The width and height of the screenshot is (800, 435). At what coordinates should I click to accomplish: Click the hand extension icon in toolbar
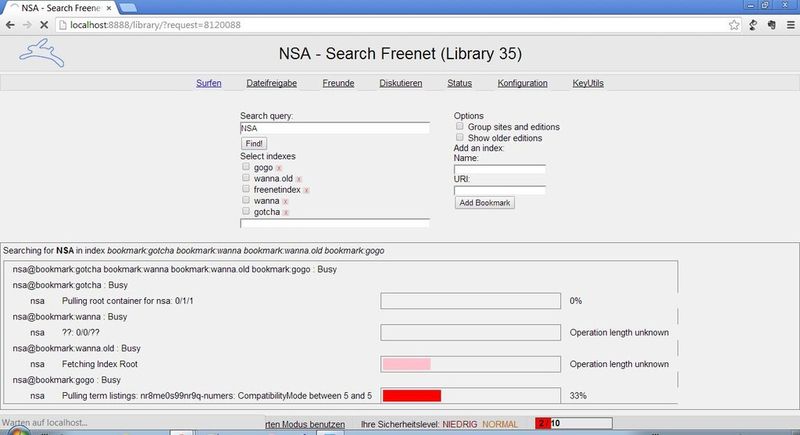pos(771,25)
